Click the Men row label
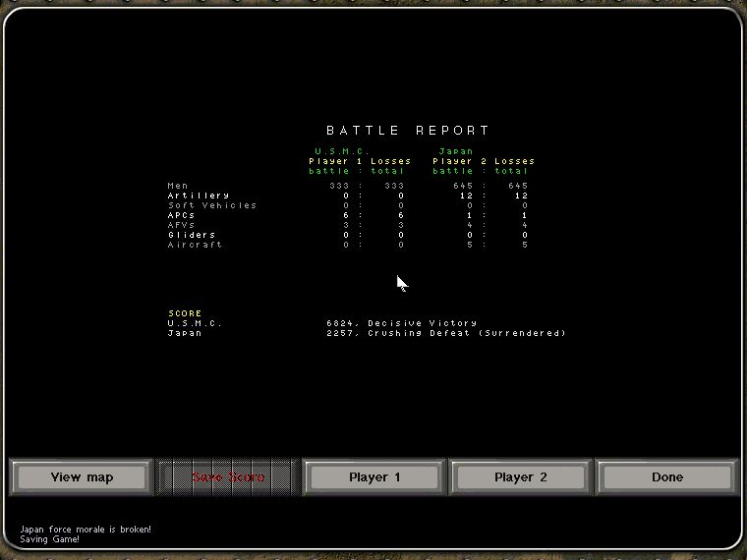This screenshot has width=747, height=560. tap(178, 186)
